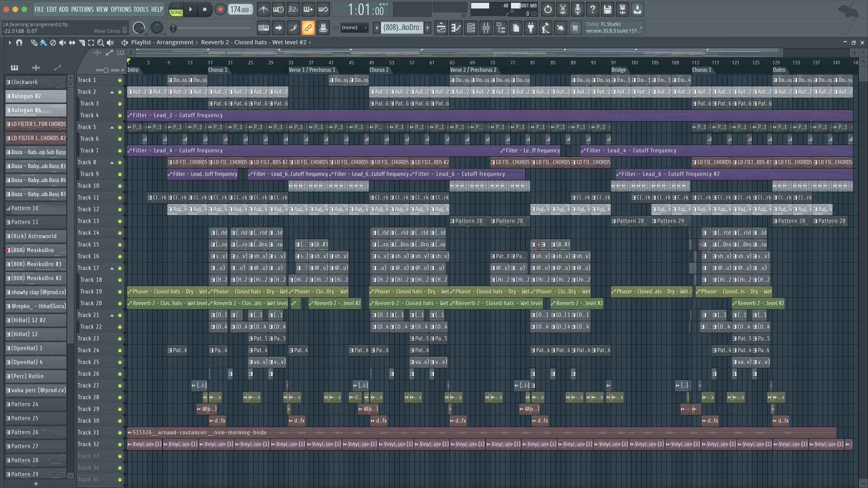868x488 pixels.
Task: Export audio with the render icon
Action: coord(623,9)
